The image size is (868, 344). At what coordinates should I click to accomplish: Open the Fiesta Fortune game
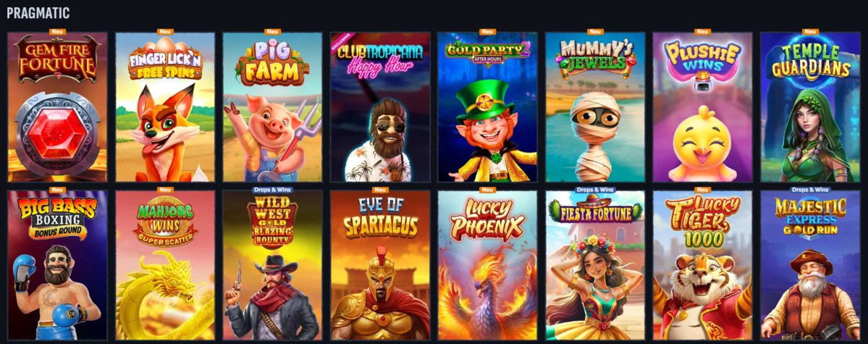(x=595, y=265)
